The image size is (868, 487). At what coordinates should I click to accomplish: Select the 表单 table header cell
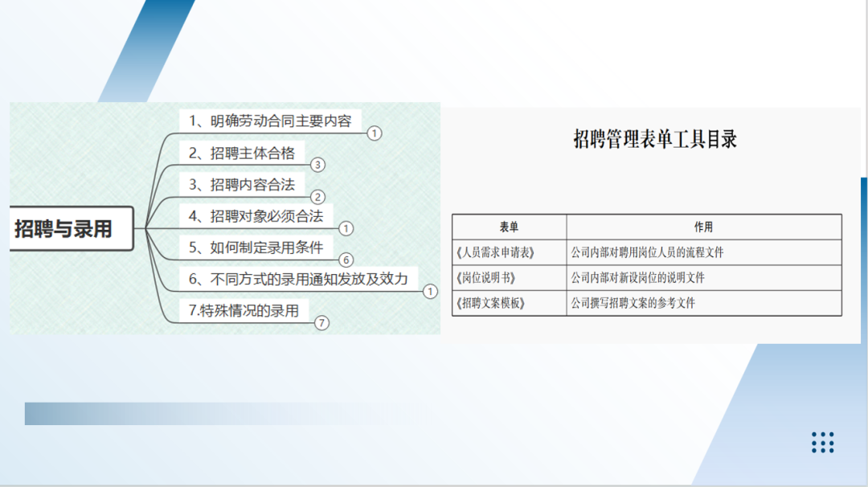pyautogui.click(x=509, y=227)
